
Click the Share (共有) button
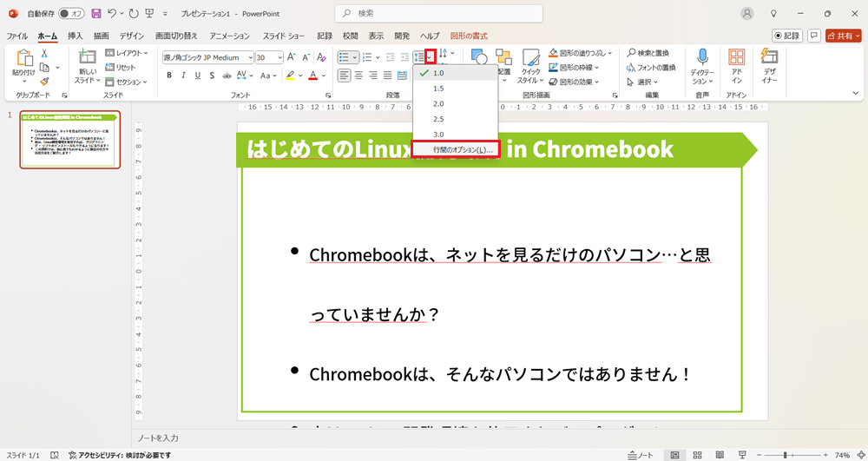click(x=844, y=36)
